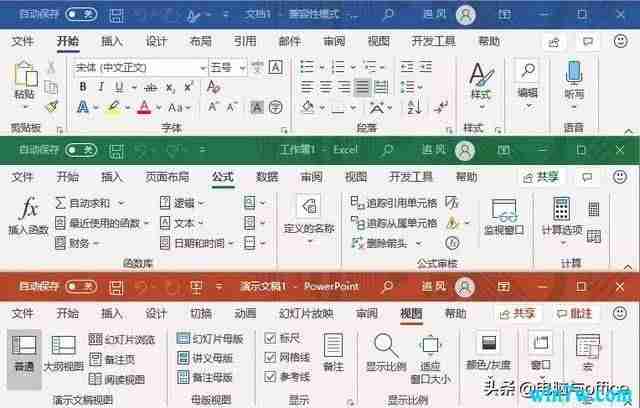Select Justify alignment in Word paragraph group

click(x=362, y=87)
